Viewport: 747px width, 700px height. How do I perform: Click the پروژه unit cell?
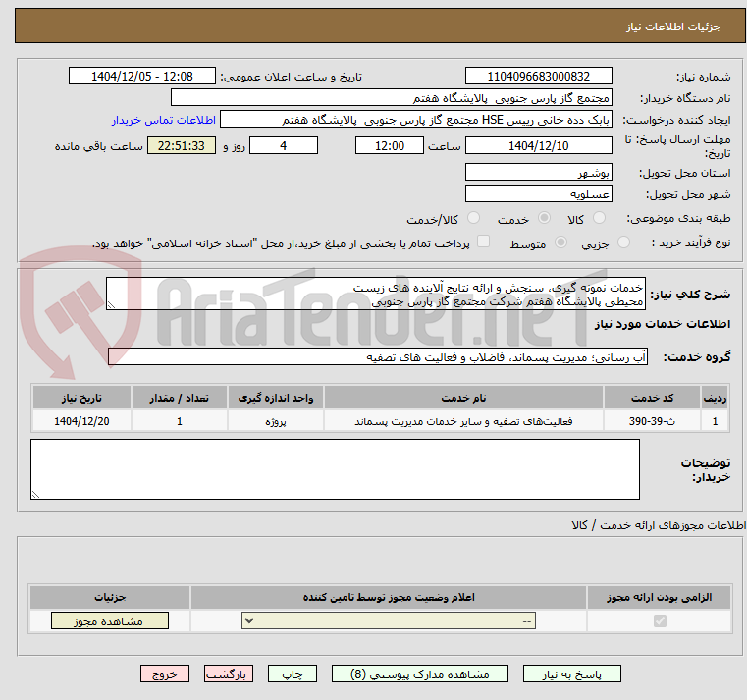[x=276, y=421]
